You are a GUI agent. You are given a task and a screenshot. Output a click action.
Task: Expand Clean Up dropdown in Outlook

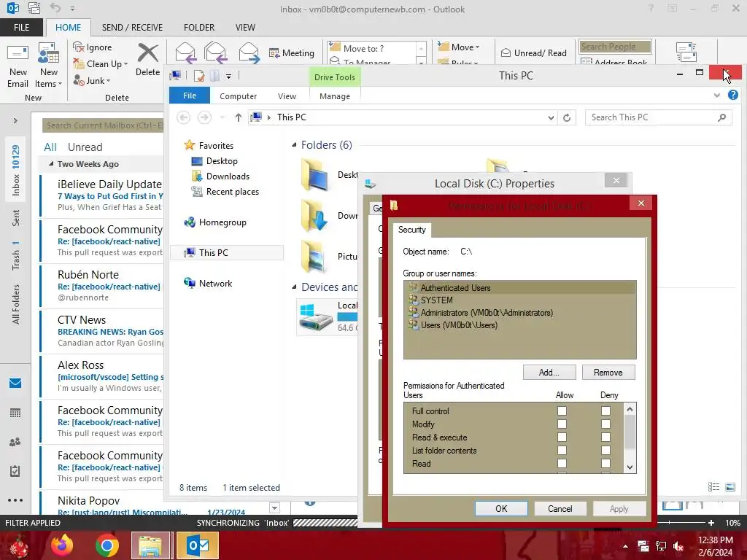coord(125,64)
